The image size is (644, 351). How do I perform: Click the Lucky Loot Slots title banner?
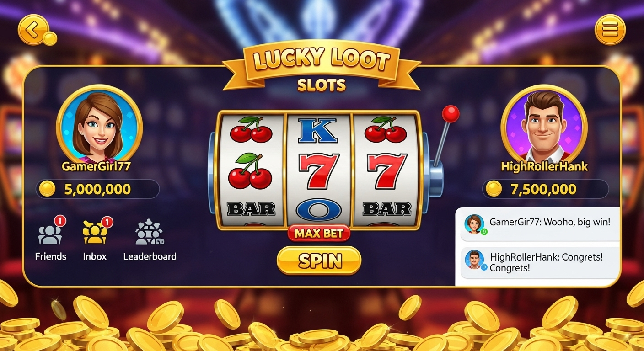pos(322,67)
